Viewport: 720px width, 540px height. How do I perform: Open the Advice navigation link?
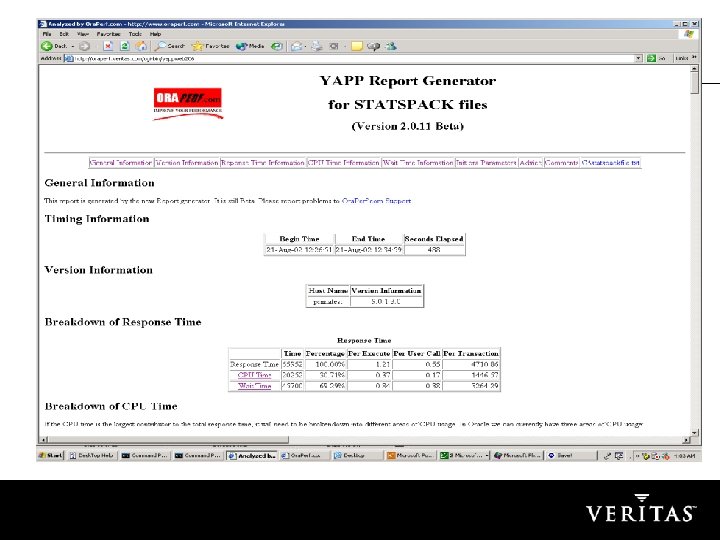coord(530,163)
